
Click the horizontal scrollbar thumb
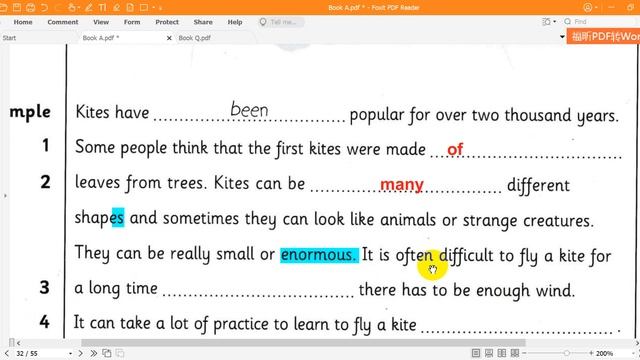tap(303, 343)
